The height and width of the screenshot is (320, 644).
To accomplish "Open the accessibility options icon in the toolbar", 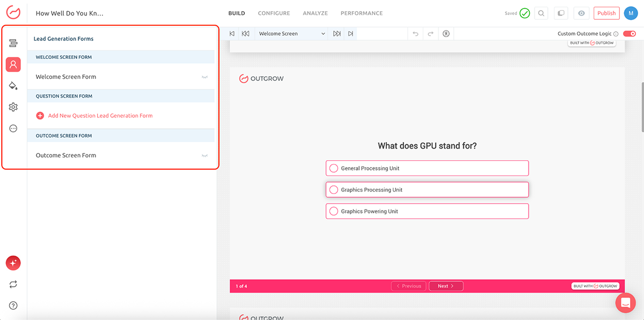I will pyautogui.click(x=445, y=33).
